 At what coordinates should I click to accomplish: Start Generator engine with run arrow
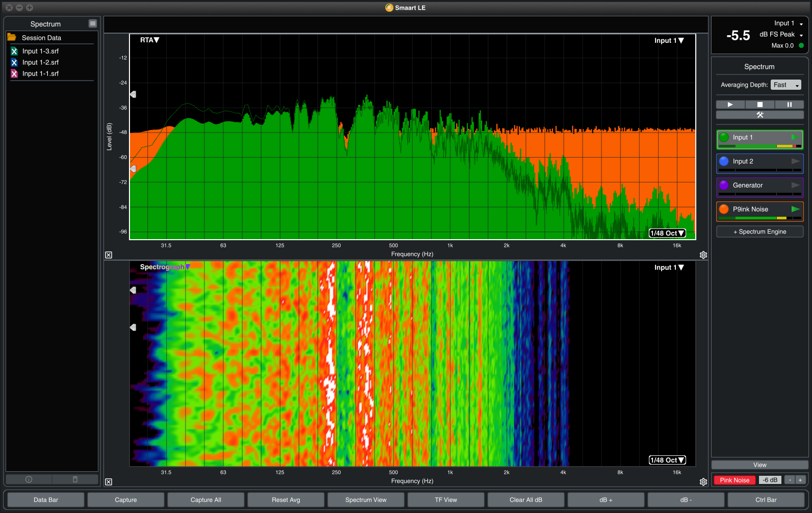coord(795,185)
